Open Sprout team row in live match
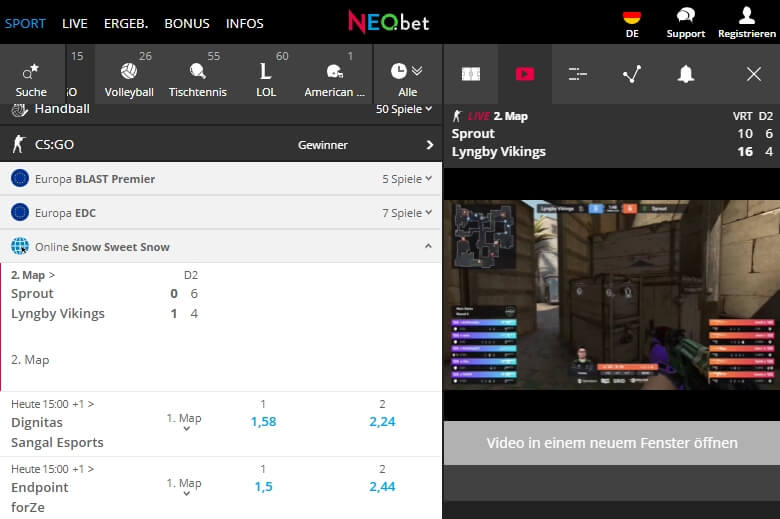 click(x=32, y=294)
